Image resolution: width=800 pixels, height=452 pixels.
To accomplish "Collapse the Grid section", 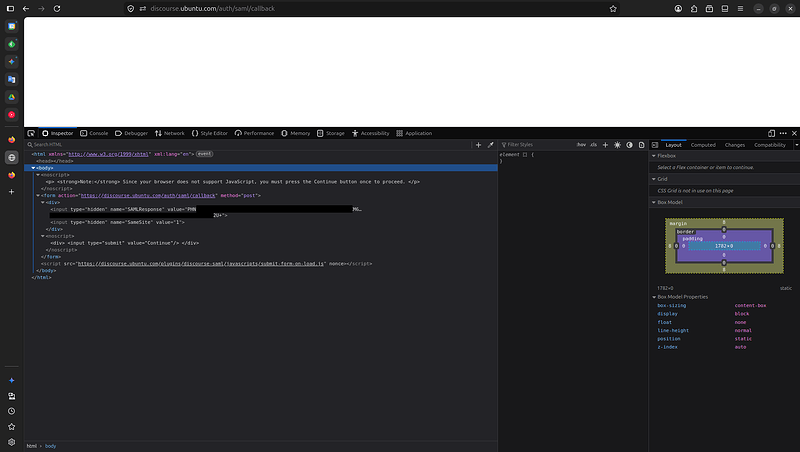I will point(654,179).
